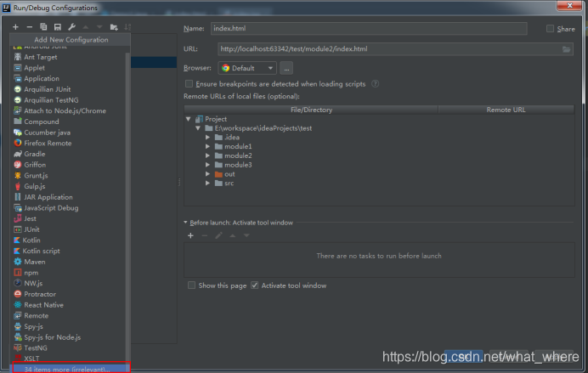Screen dimensions: 588x373
Task: Click the Remove Configuration minus icon
Action: tap(29, 27)
